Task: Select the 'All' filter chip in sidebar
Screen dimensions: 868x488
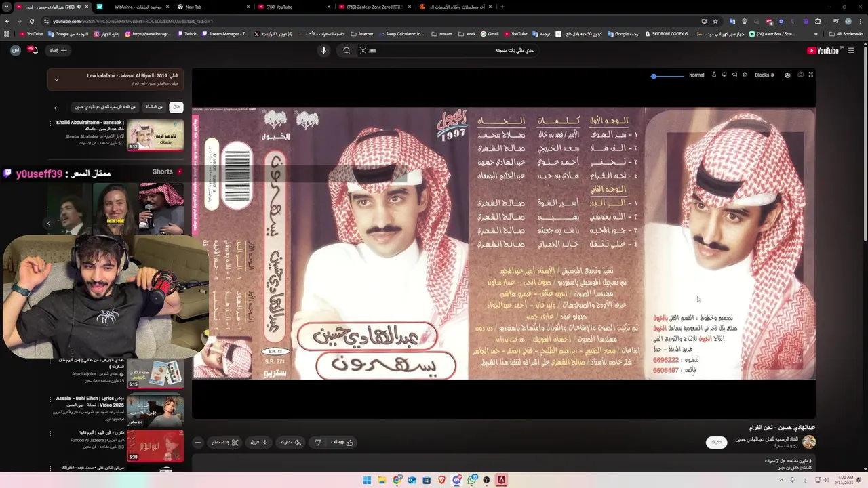Action: [176, 107]
